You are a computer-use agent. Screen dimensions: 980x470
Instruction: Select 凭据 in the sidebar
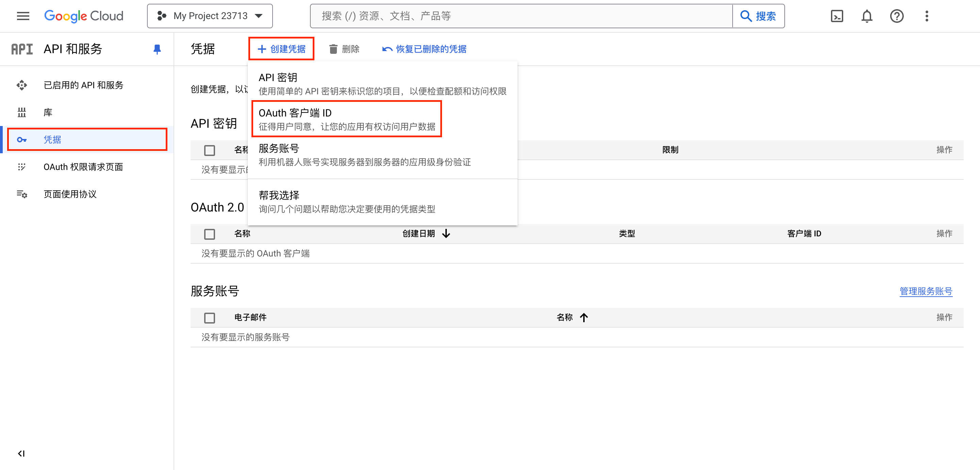point(87,139)
